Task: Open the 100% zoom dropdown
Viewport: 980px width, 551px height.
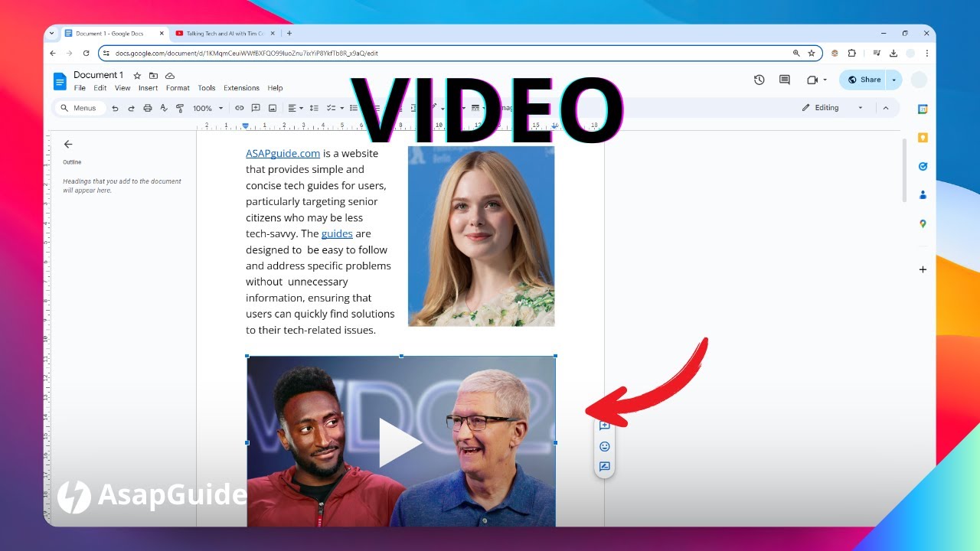Action: [x=208, y=108]
